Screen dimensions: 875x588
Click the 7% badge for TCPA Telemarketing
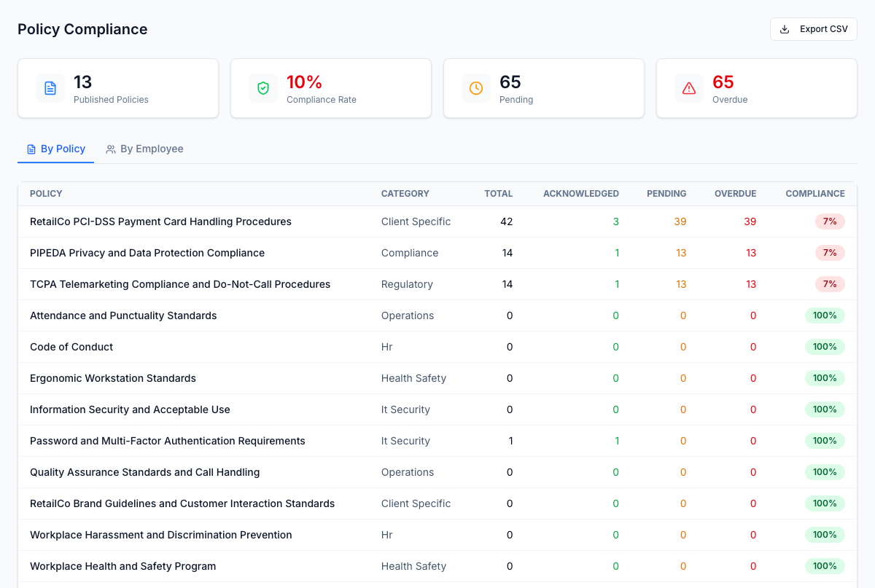(830, 284)
